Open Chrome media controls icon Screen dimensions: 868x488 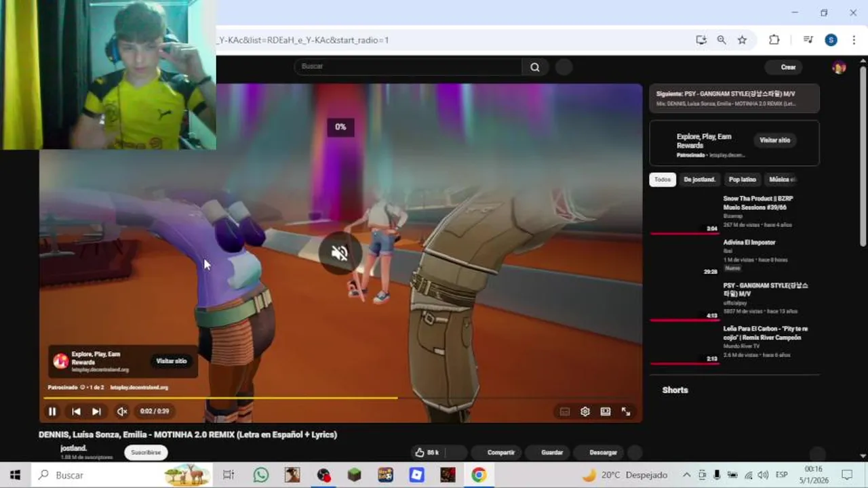(808, 40)
